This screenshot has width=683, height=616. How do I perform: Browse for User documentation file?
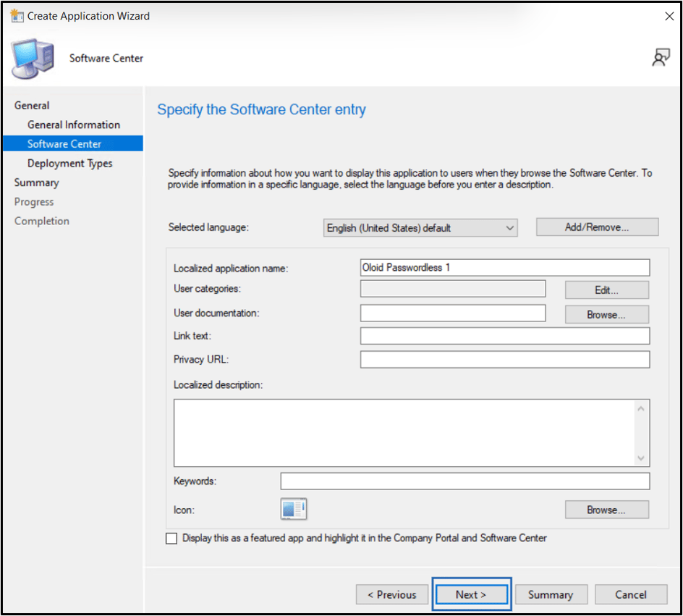[x=606, y=315]
